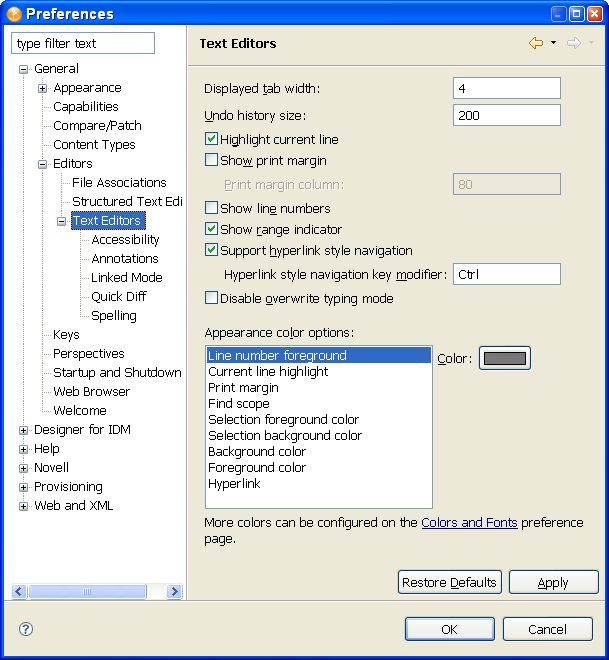Click the help question mark icon
This screenshot has width=609, height=660.
pyautogui.click(x=26, y=629)
